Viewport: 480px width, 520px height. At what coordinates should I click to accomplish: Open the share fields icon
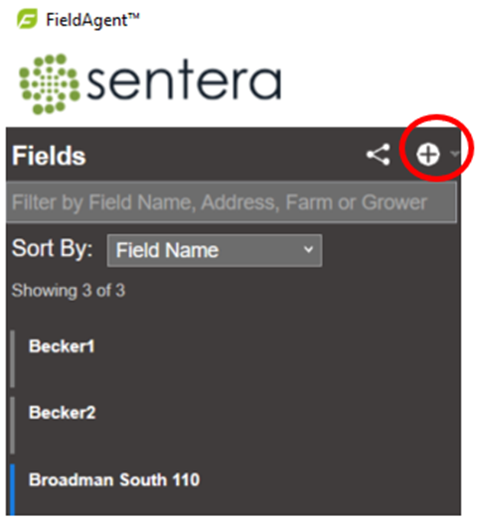point(378,154)
